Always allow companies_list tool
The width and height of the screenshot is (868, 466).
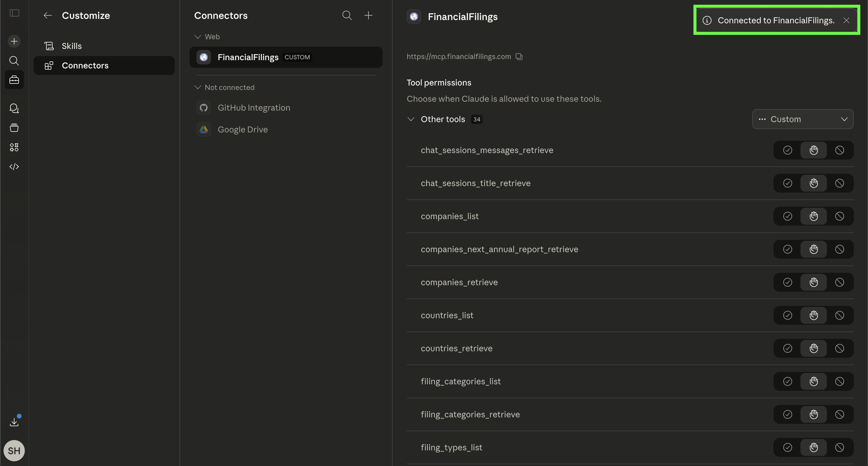(787, 216)
